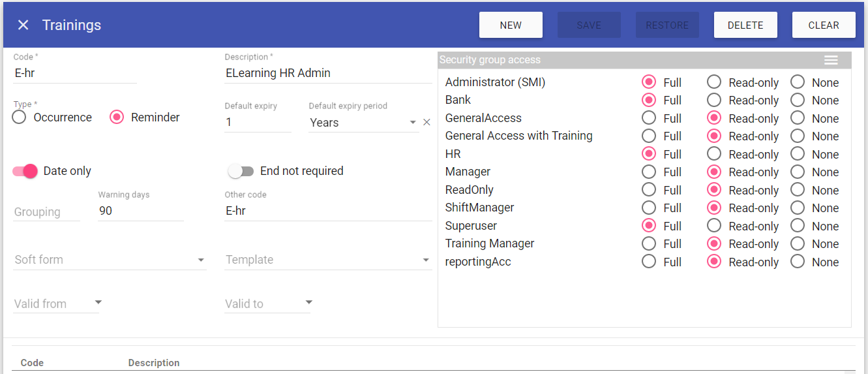This screenshot has height=374, width=868.
Task: Clear the Default expiry period selection
Action: 427,122
